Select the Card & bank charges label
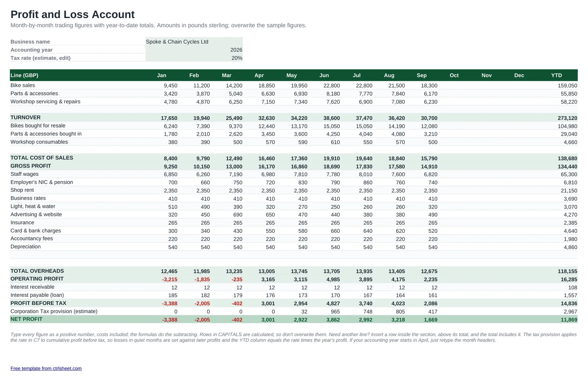This screenshot has height=381, width=588. pos(36,230)
